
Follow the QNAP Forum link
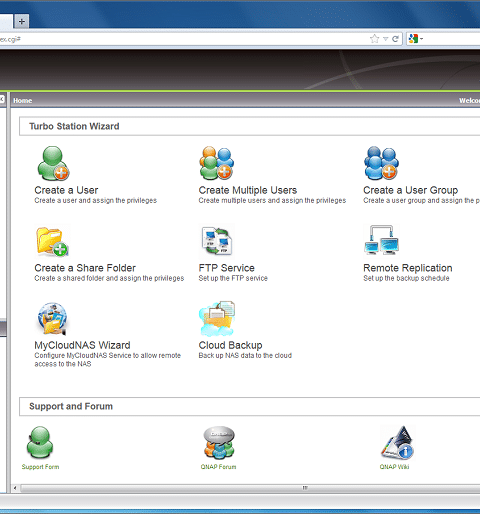[218, 467]
